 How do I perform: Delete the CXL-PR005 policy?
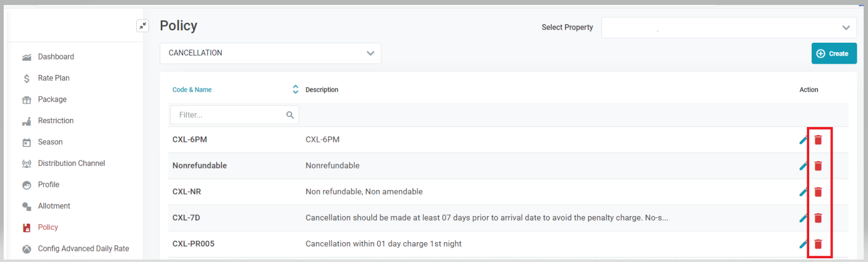818,244
